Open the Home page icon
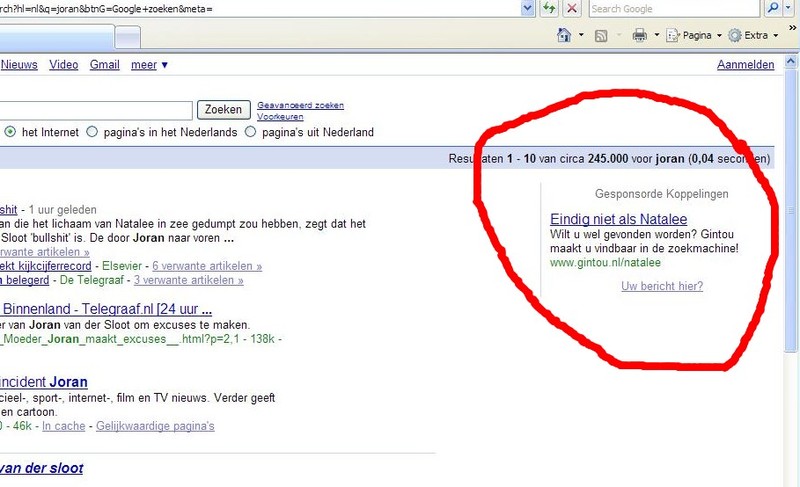The image size is (800, 487). (x=564, y=35)
